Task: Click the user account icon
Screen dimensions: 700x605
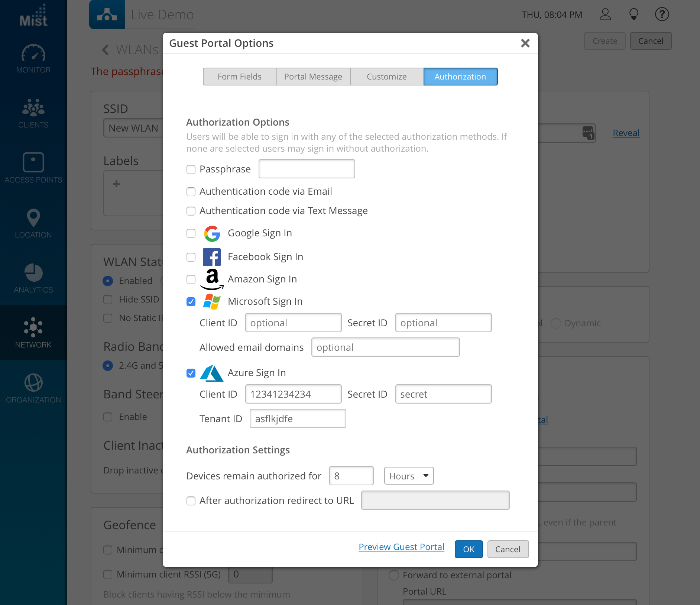Action: (x=605, y=14)
